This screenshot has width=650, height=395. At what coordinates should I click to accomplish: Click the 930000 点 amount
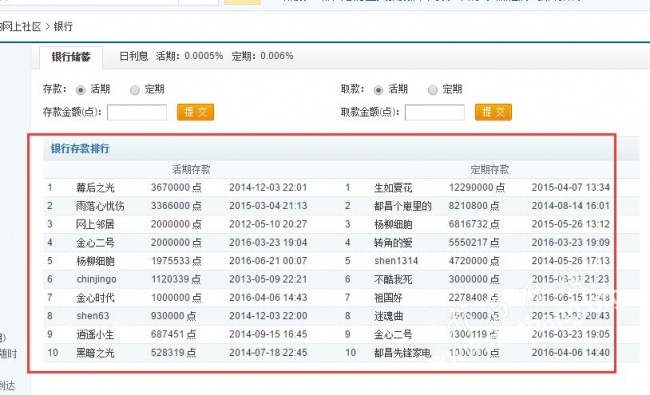coord(173,316)
